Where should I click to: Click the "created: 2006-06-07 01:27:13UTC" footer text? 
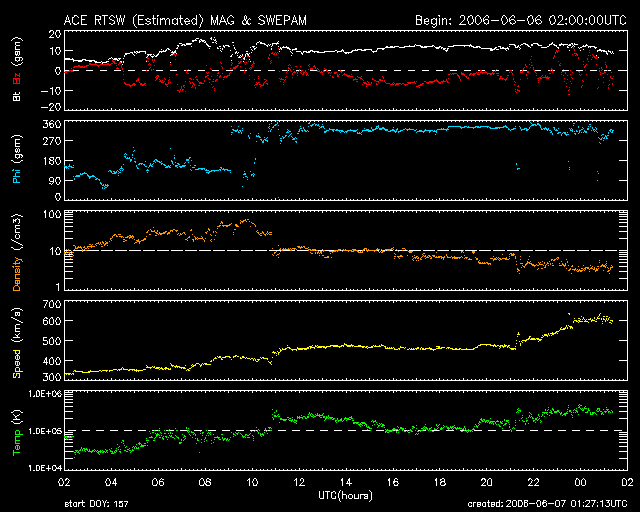tap(547, 504)
